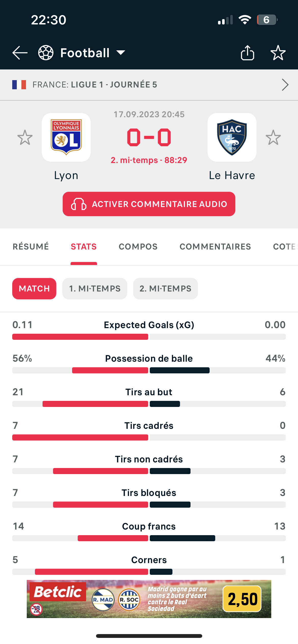This screenshot has height=644, width=298.
Task: Open the Betclic ad banner
Action: tap(149, 599)
